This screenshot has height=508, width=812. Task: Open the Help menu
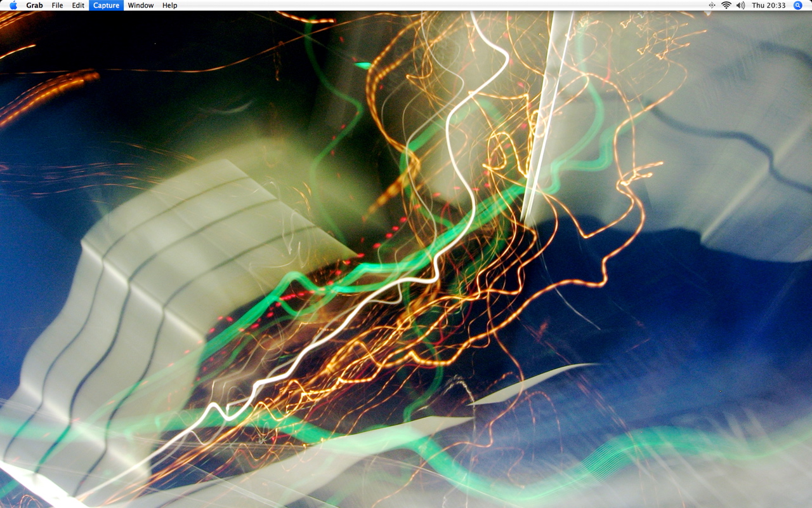pos(169,5)
